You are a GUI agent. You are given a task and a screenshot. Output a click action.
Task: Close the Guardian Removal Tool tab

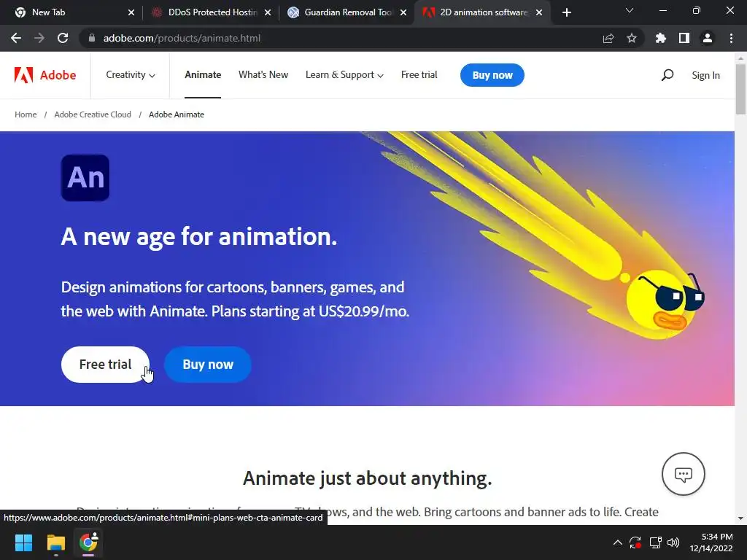coord(403,12)
